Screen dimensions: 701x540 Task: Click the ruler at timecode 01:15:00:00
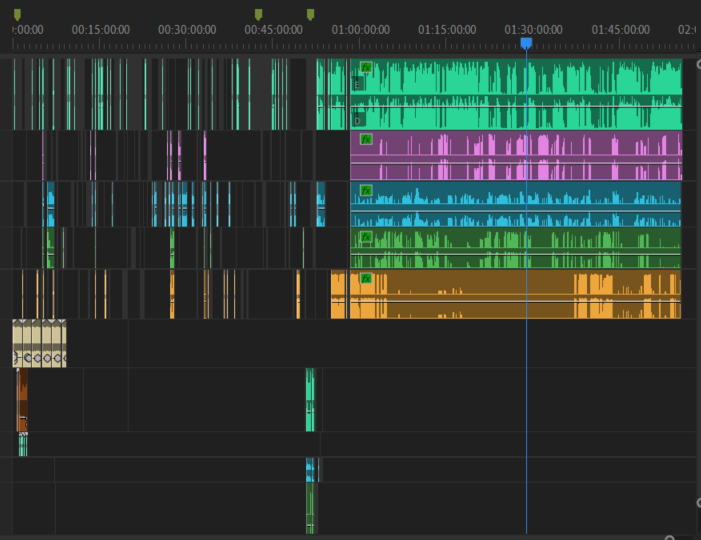point(447,30)
